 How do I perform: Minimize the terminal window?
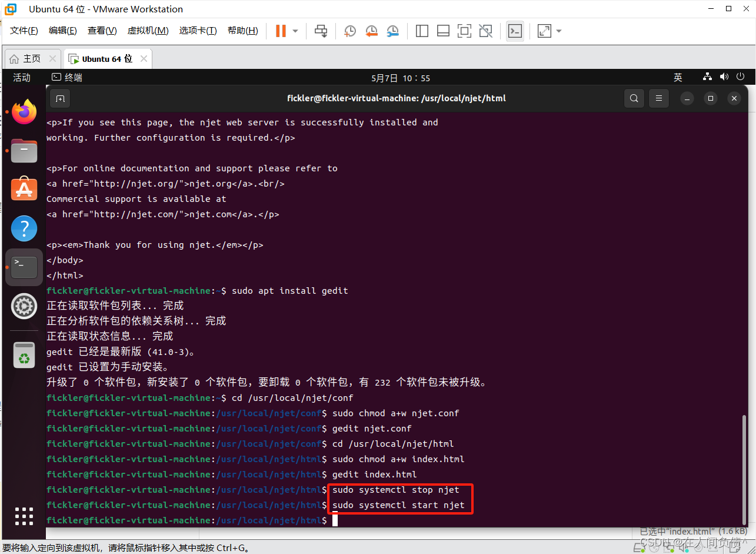click(x=687, y=98)
